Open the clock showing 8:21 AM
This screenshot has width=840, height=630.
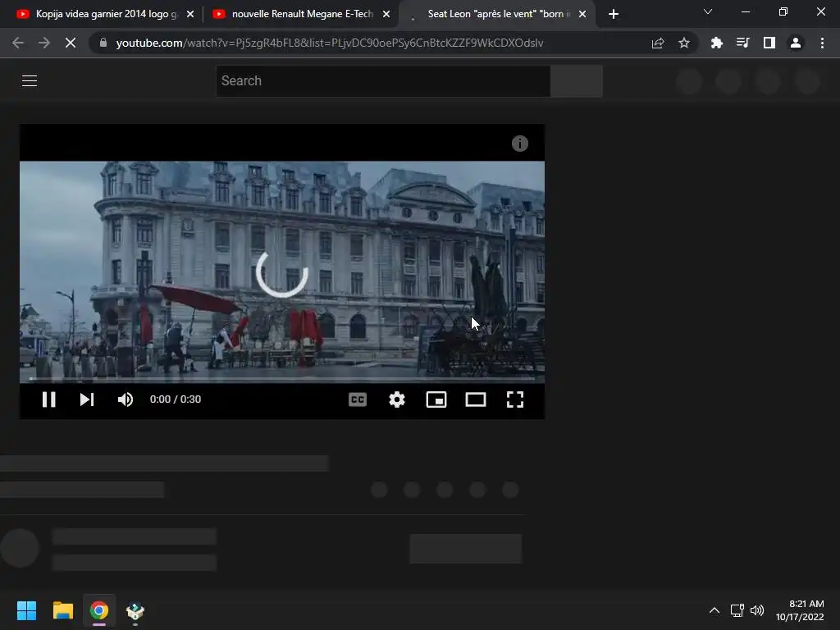tap(800, 610)
